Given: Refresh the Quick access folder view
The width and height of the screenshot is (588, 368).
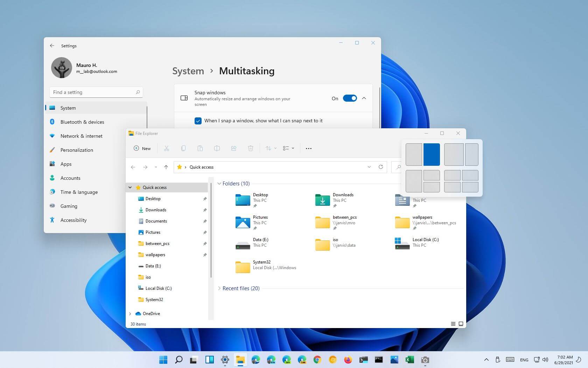Looking at the screenshot, I should pos(381,167).
